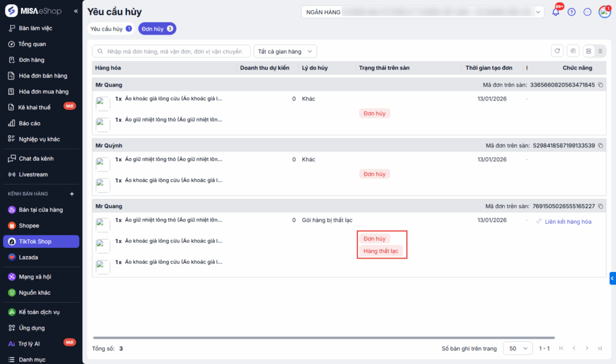Viewport: 616px width, 364px height.
Task: Open the table settings gear icon
Action: (x=573, y=51)
